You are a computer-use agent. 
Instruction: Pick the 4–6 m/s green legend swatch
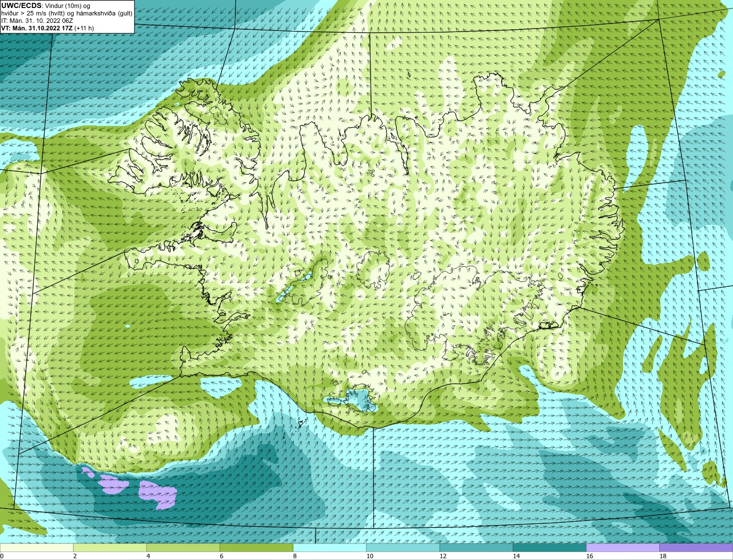[183, 547]
